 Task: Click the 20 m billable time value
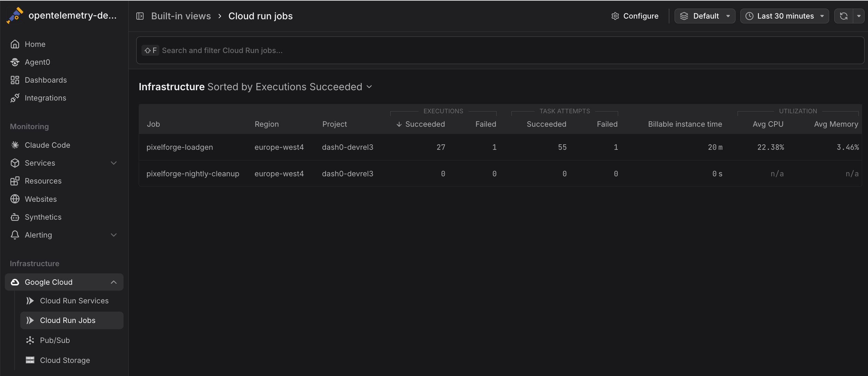coord(715,147)
